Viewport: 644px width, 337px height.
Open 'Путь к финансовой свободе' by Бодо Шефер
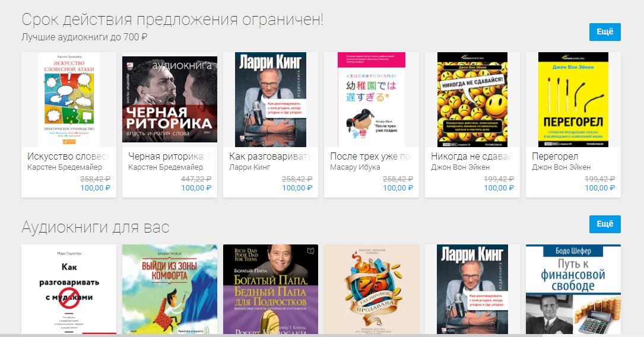tap(573, 290)
